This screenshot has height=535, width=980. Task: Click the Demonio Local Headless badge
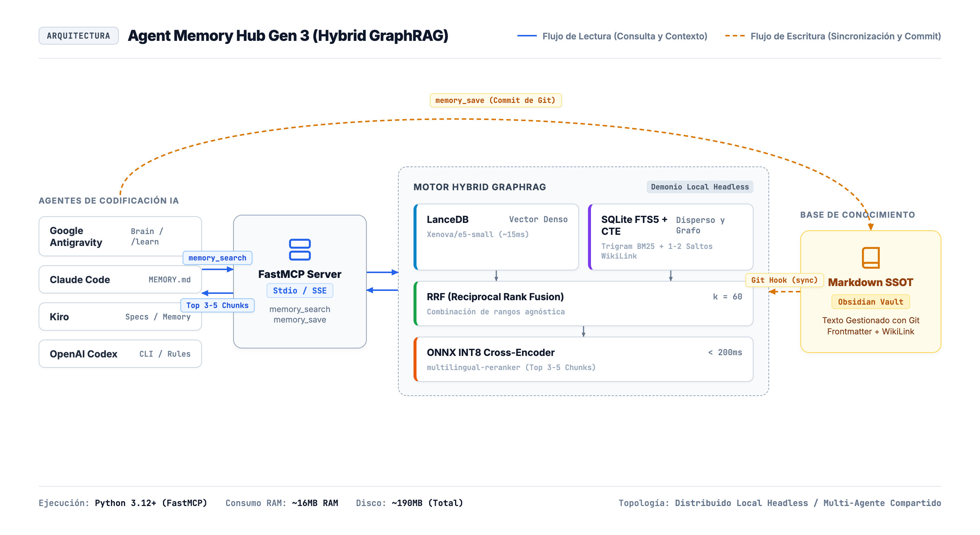(700, 187)
